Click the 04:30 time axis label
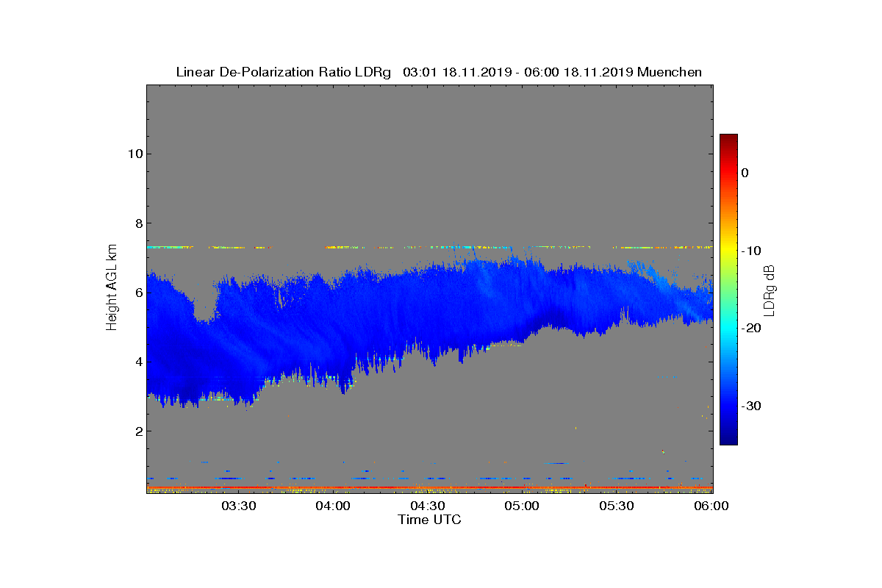The image size is (882, 588). [x=428, y=506]
